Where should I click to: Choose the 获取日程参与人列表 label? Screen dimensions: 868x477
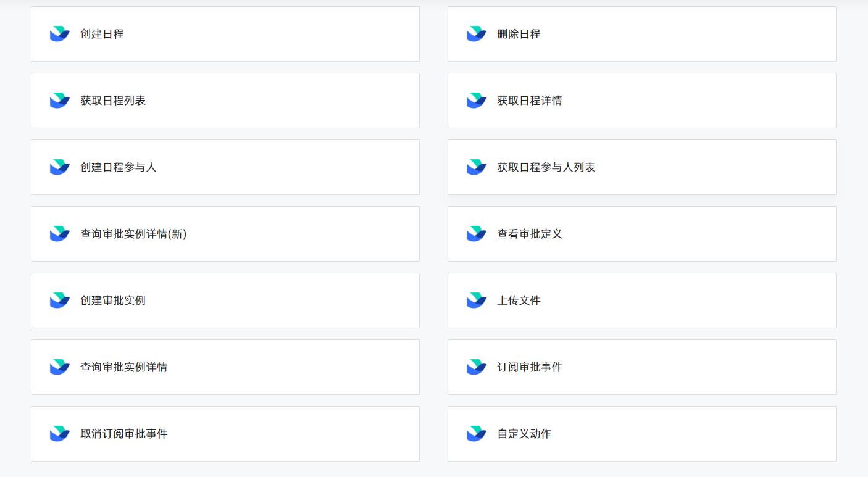(x=546, y=167)
